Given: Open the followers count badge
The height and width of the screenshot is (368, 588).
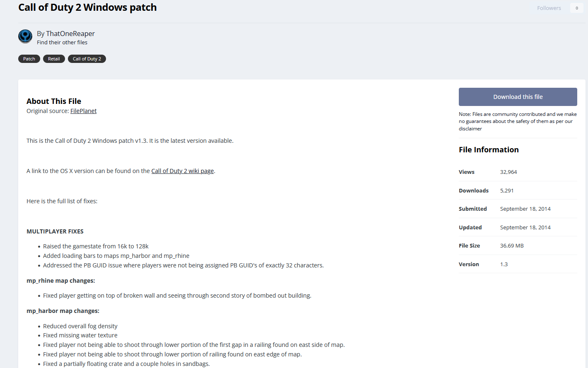Looking at the screenshot, I should pyautogui.click(x=576, y=8).
